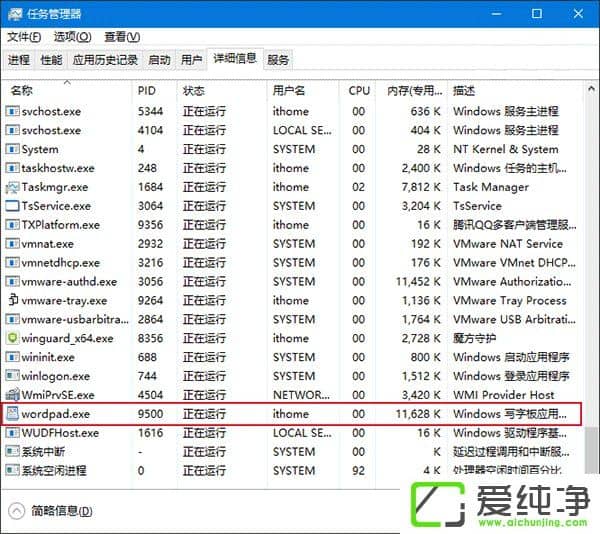Click the 魔方守护 description

click(474, 338)
